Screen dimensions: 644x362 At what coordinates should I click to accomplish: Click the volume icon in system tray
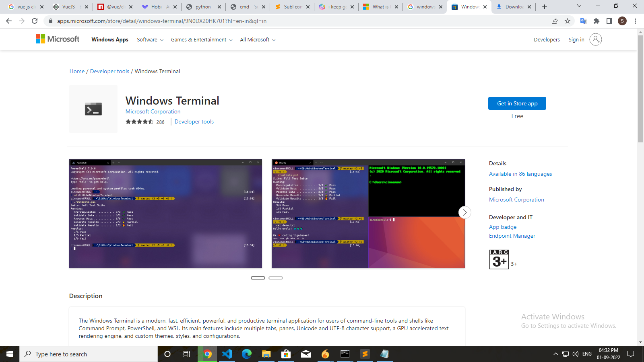click(575, 354)
